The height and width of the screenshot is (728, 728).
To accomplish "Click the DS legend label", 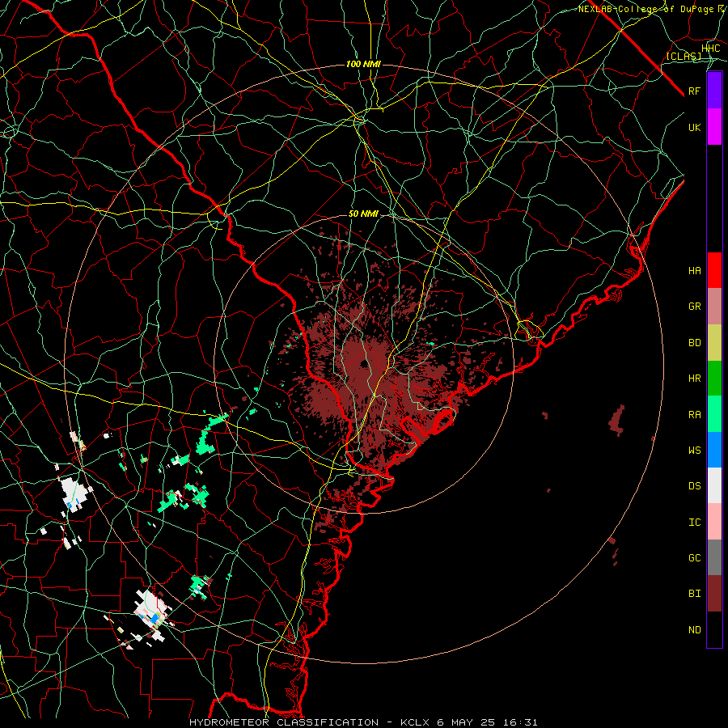I will pos(695,486).
